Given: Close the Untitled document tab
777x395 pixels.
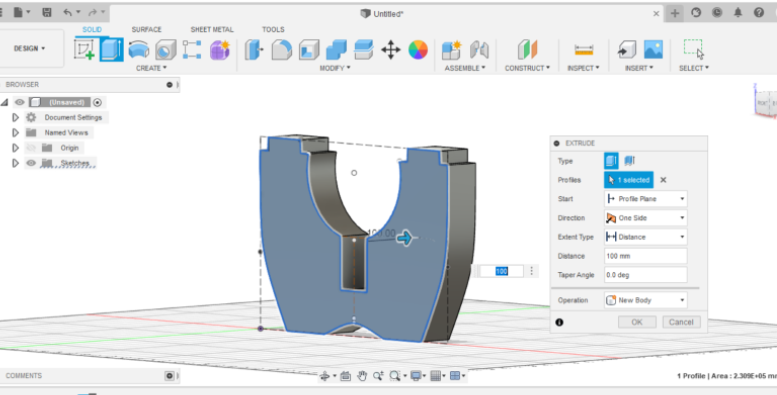Looking at the screenshot, I should (656, 14).
